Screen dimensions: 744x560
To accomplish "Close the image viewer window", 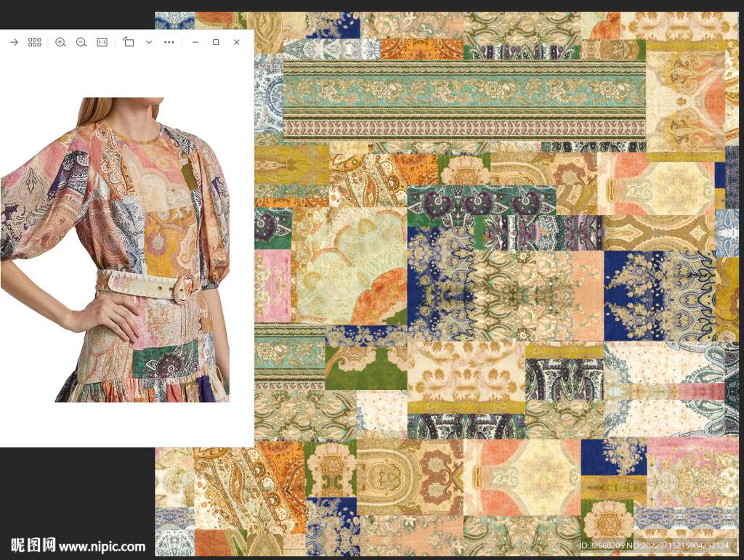I will pos(236,42).
